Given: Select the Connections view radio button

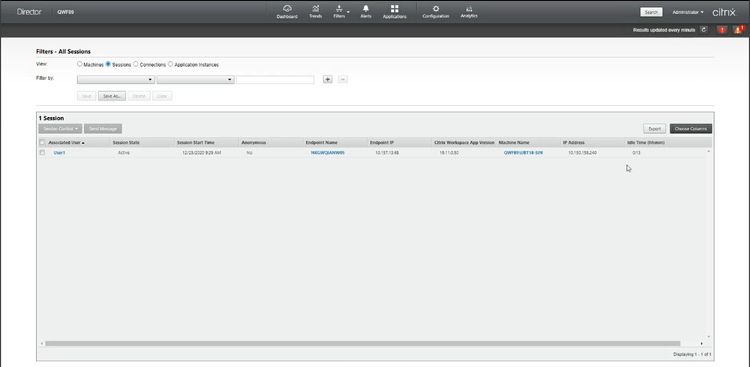Looking at the screenshot, I should (x=136, y=64).
